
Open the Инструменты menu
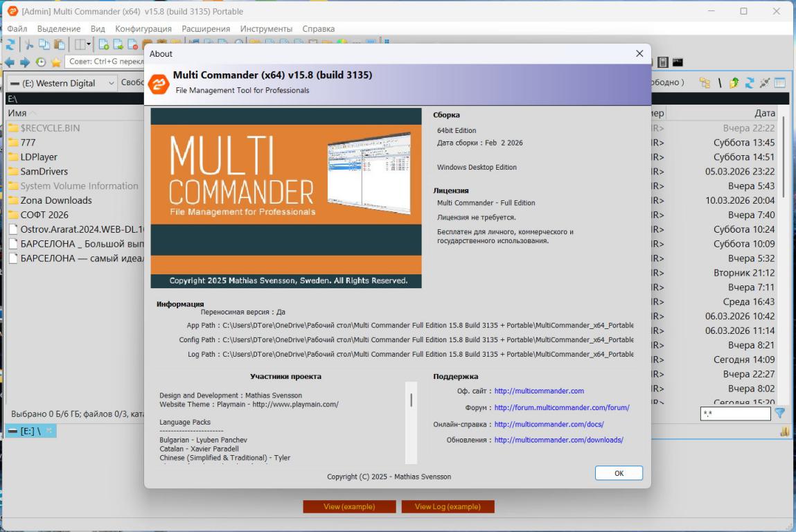point(266,28)
